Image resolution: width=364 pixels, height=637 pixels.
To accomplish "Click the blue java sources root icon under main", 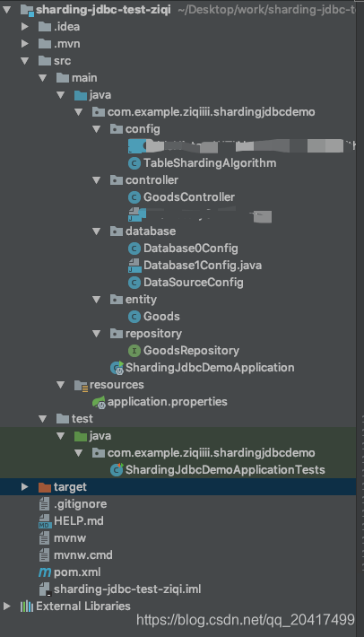I will [x=81, y=95].
